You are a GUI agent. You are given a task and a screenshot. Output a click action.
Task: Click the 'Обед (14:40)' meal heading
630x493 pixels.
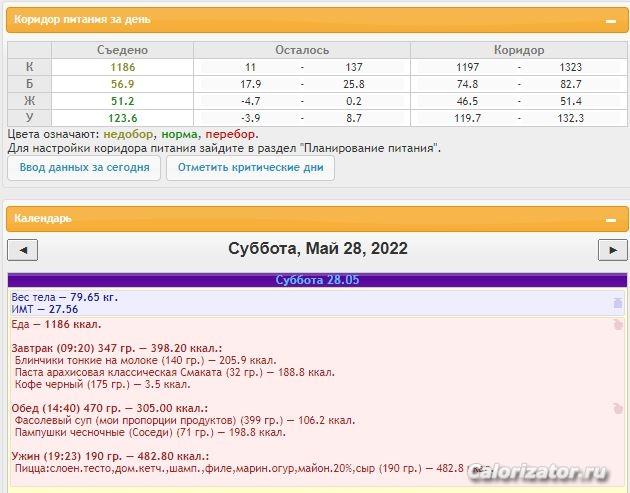tap(110, 409)
